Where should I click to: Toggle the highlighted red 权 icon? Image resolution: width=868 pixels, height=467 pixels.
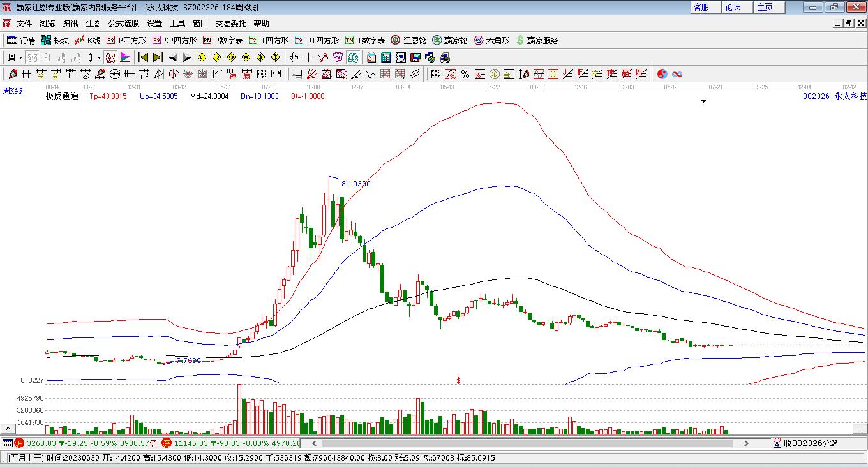(110, 57)
